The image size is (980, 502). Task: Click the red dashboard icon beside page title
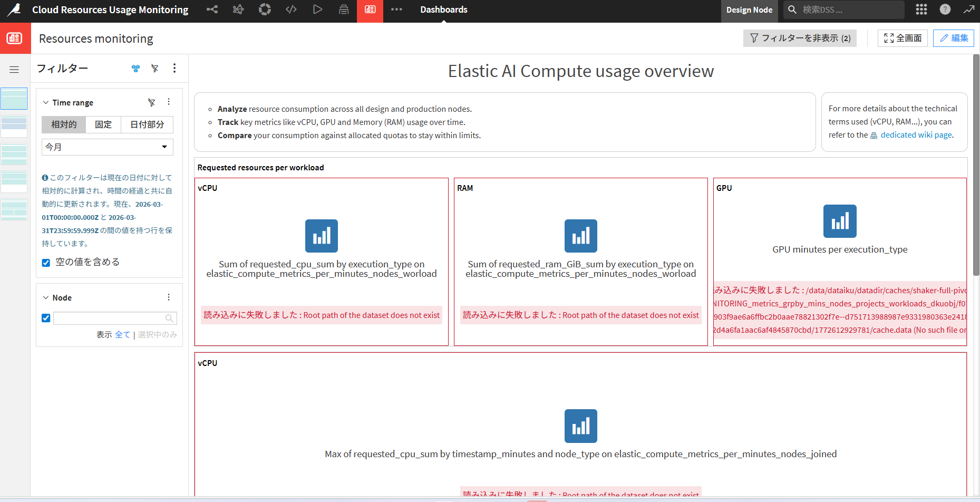coord(15,38)
